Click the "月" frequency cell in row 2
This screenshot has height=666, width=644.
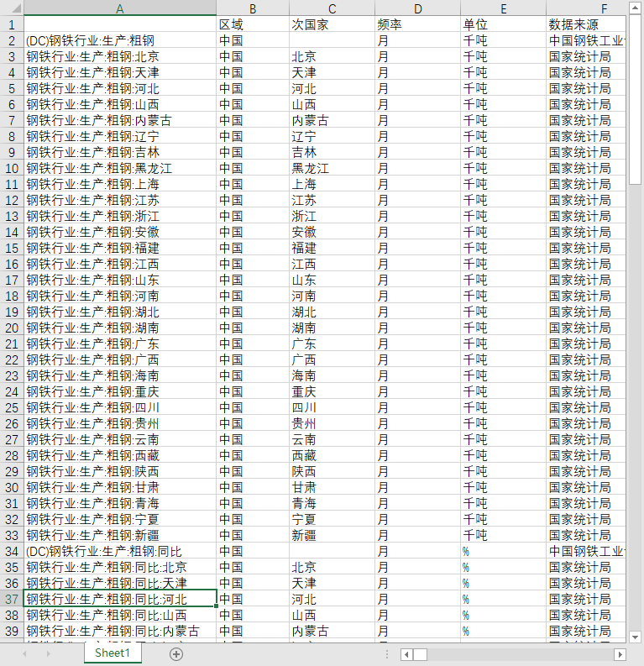coord(418,41)
